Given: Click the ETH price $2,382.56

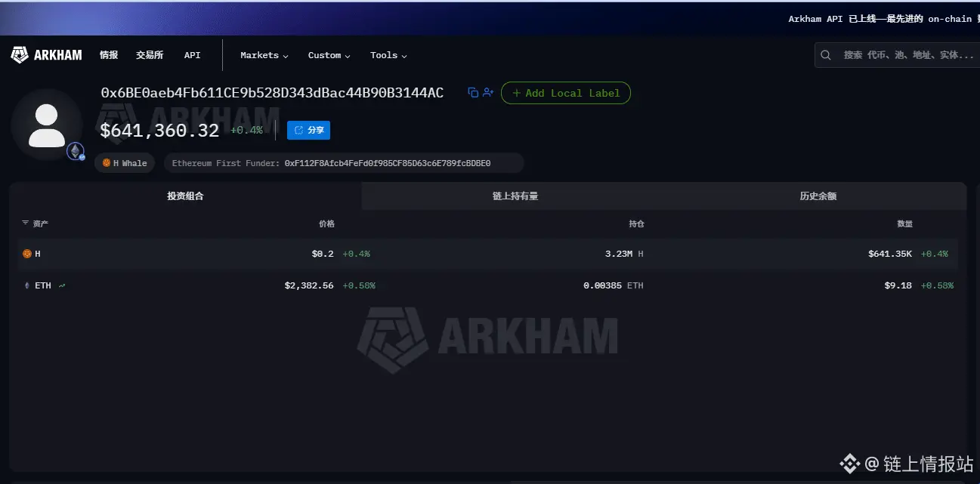Looking at the screenshot, I should 309,285.
